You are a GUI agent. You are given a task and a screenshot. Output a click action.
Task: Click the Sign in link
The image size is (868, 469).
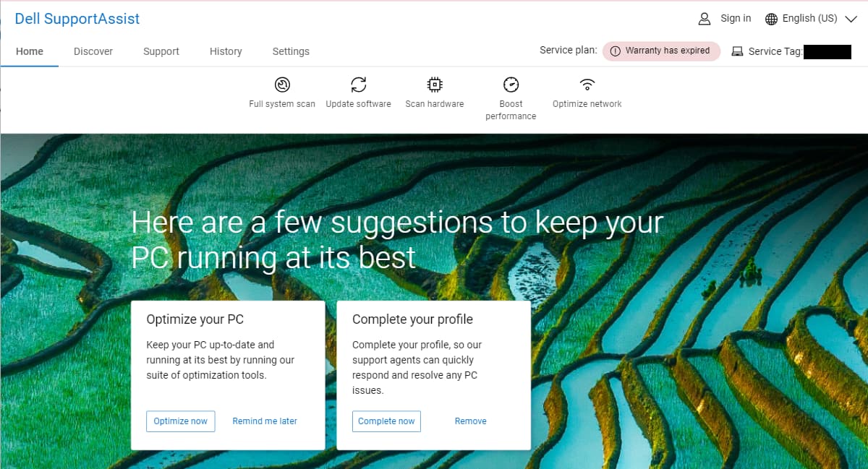tap(736, 19)
